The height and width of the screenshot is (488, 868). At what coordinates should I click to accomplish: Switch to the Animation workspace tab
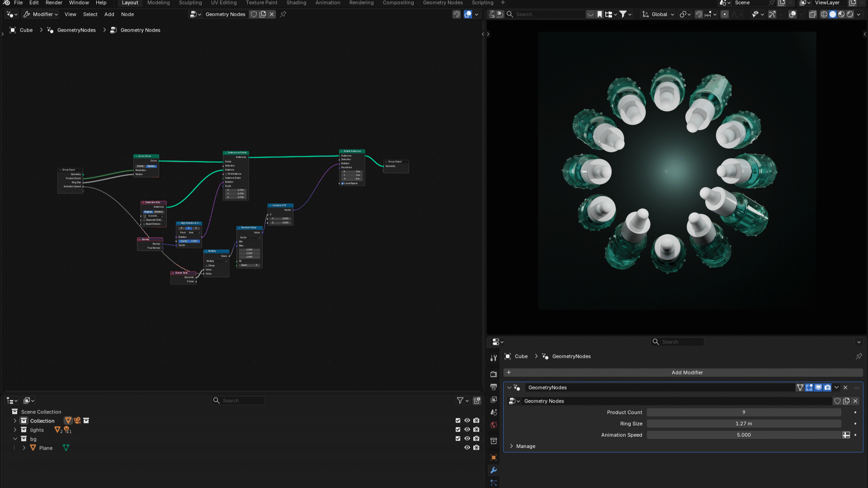pyautogui.click(x=328, y=3)
